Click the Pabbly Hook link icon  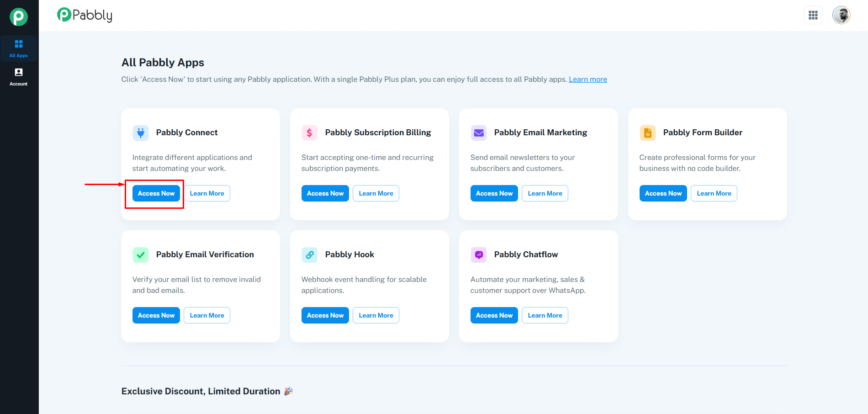310,255
